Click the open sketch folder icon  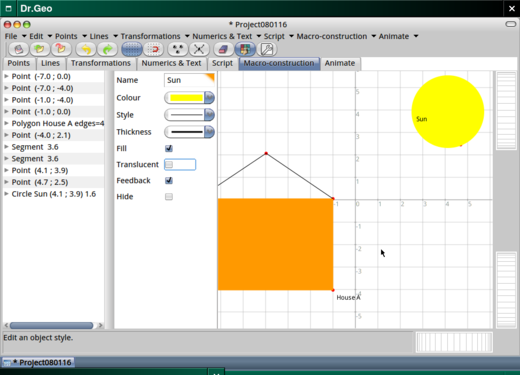pos(40,49)
